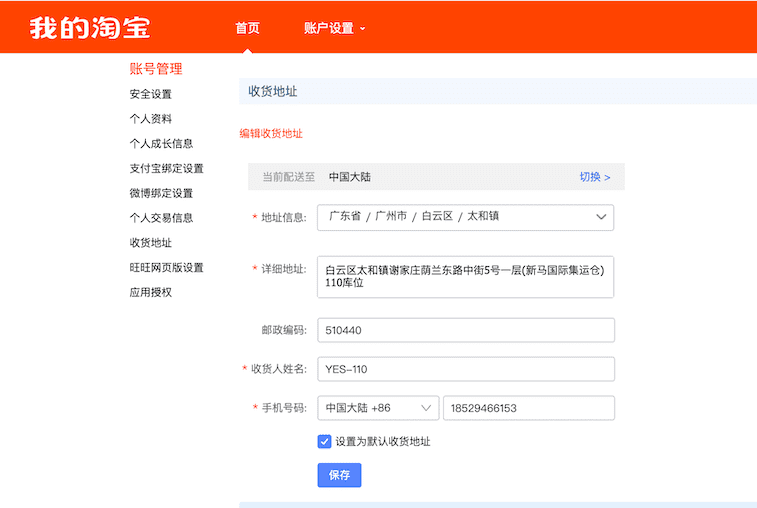This screenshot has height=508, width=757.
Task: Open 收货地址 in sidebar
Action: coord(151,242)
